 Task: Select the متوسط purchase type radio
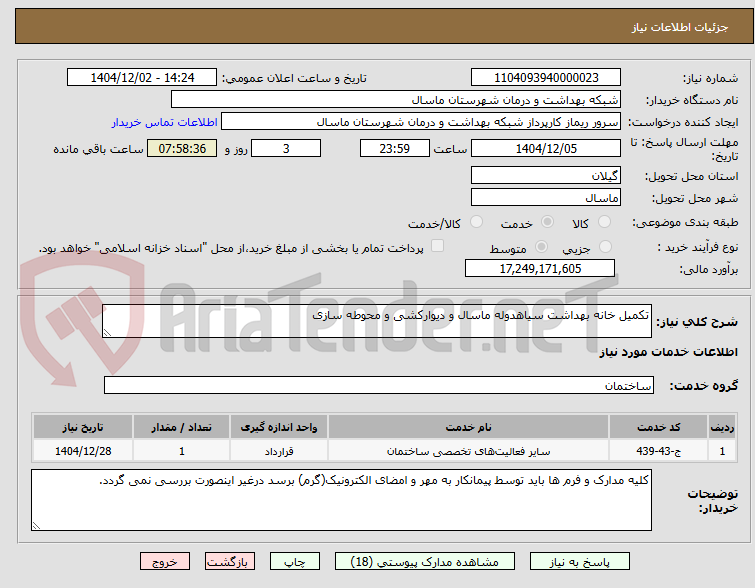click(x=541, y=247)
